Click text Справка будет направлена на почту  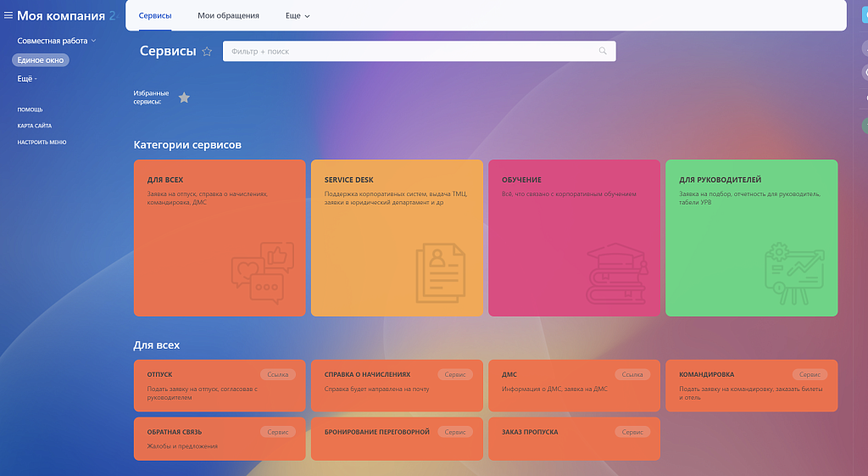[377, 389]
